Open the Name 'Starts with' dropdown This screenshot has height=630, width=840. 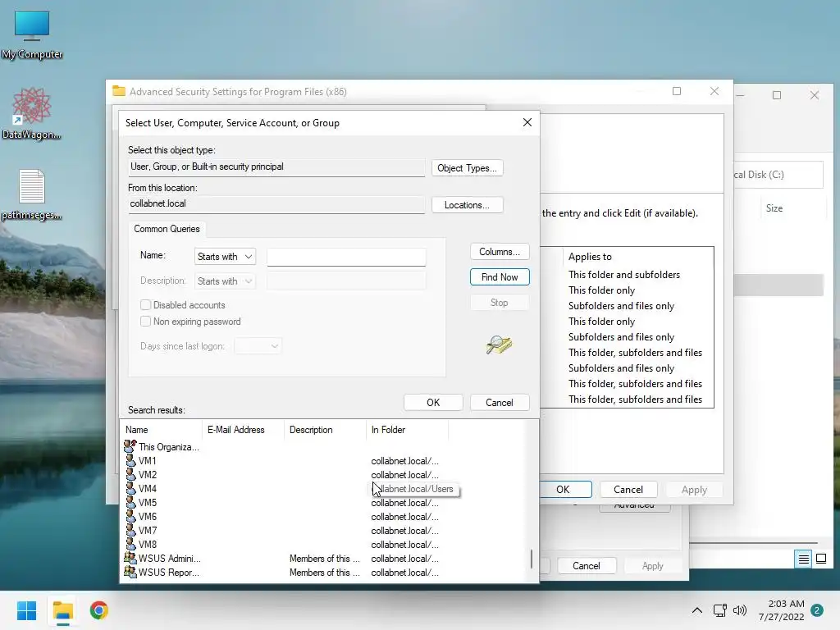point(225,257)
